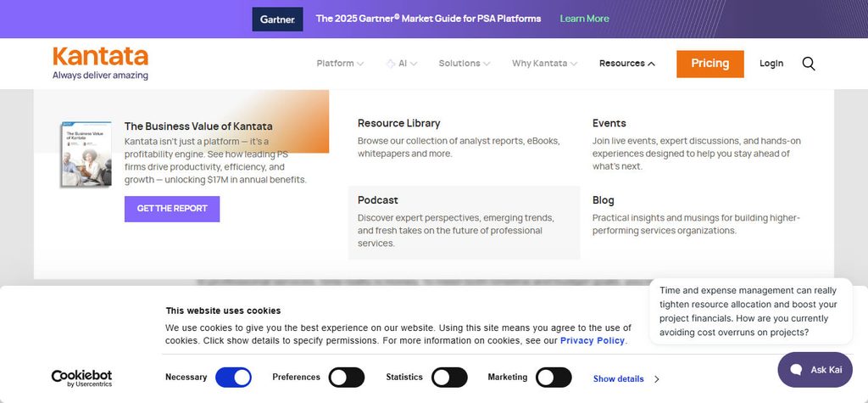
Task: Click the Login link
Action: 771,63
